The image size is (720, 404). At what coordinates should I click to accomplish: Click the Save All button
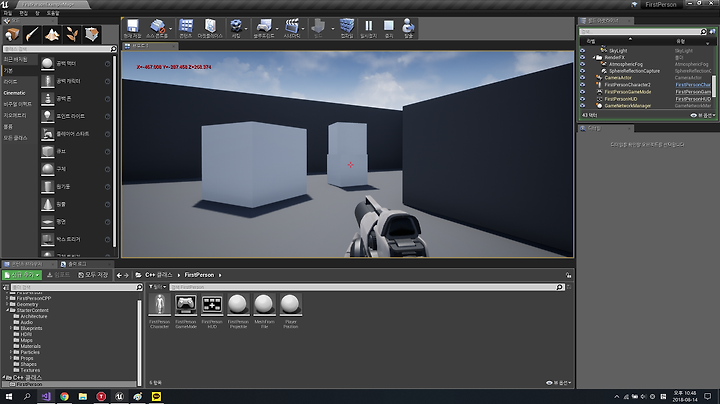coord(93,275)
